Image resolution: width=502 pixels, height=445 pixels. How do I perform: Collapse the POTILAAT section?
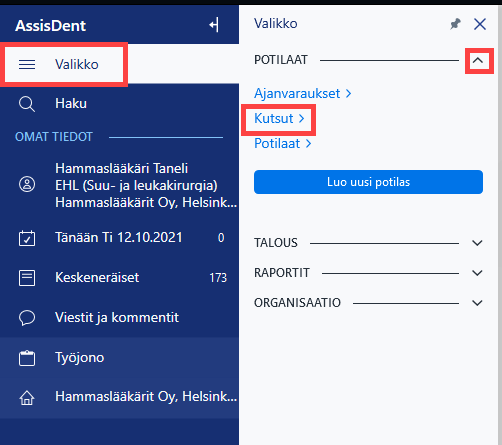coord(478,60)
